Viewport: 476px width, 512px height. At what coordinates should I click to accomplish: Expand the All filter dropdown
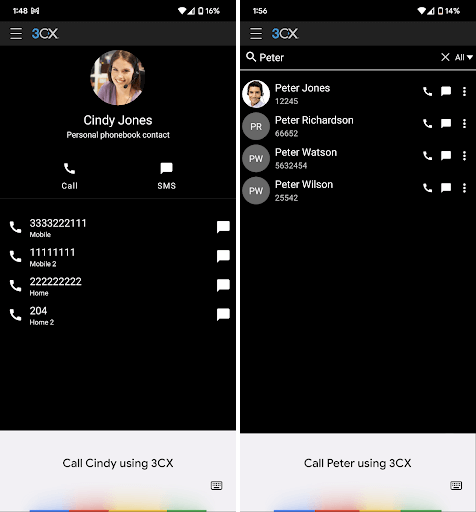pos(464,57)
